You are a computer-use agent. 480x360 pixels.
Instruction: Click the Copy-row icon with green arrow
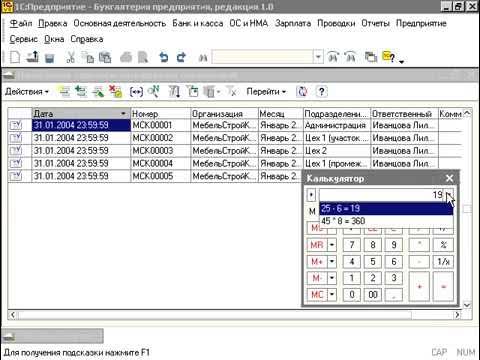(81, 91)
